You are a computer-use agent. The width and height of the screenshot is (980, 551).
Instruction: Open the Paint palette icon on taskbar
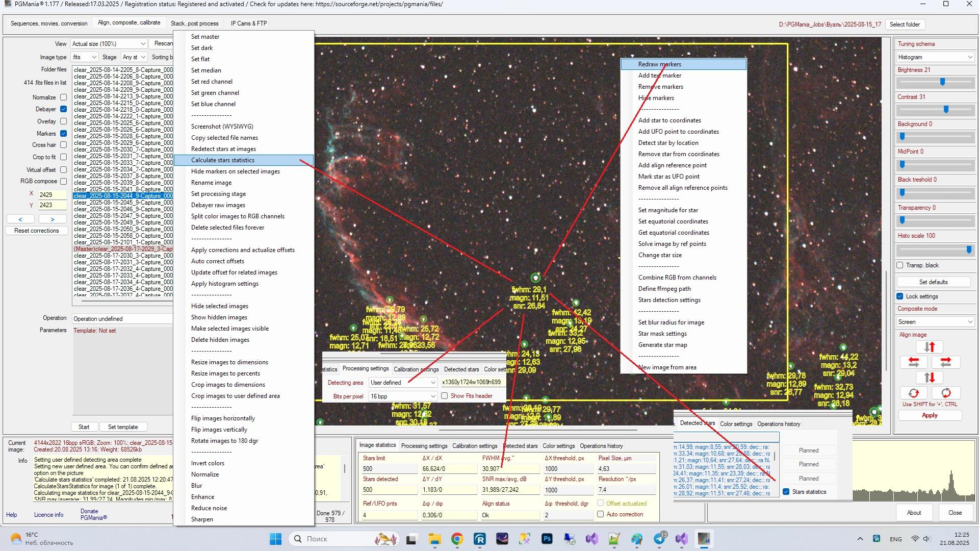pos(637,539)
